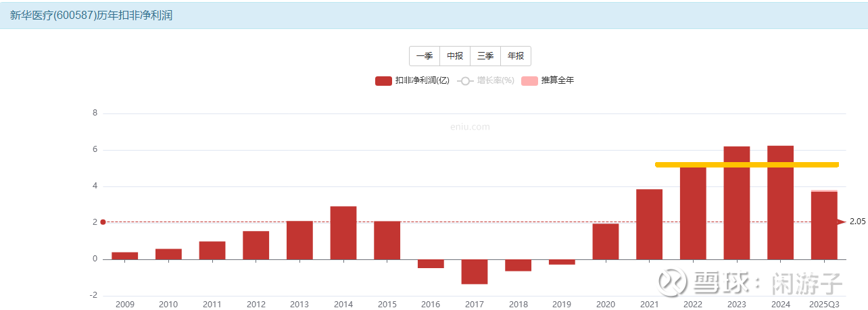The width and height of the screenshot is (868, 310).
Task: Click the y-axis value 4
Action: click(x=95, y=186)
